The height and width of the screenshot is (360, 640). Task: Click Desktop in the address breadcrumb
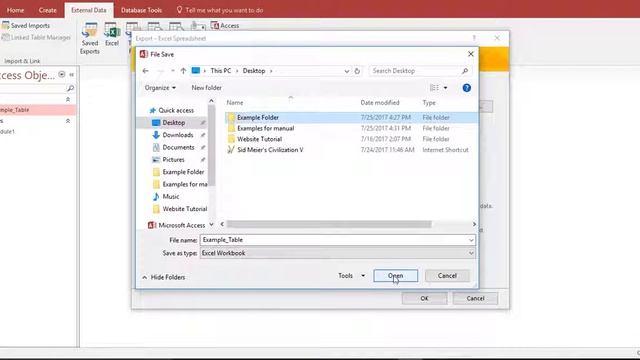click(x=253, y=71)
